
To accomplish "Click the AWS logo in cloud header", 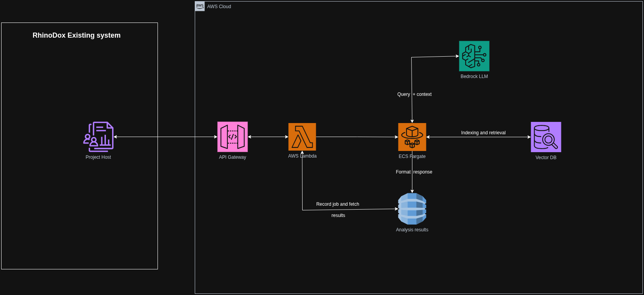I will [x=200, y=6].
